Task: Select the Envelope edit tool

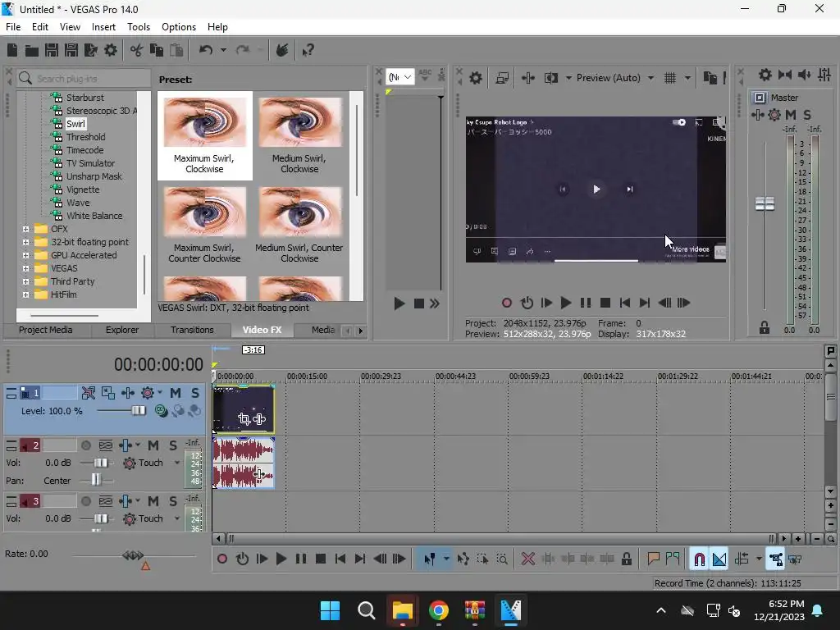Action: point(463,559)
